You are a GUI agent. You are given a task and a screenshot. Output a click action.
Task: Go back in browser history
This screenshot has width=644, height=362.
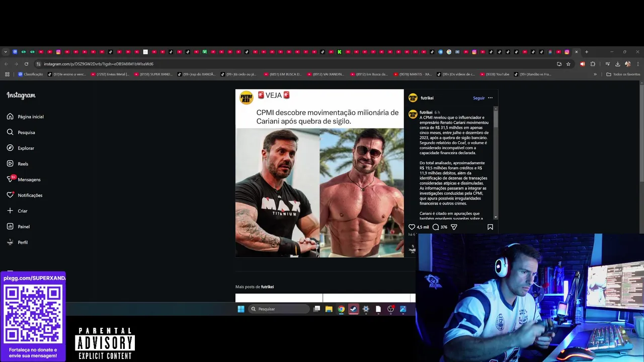(6, 64)
